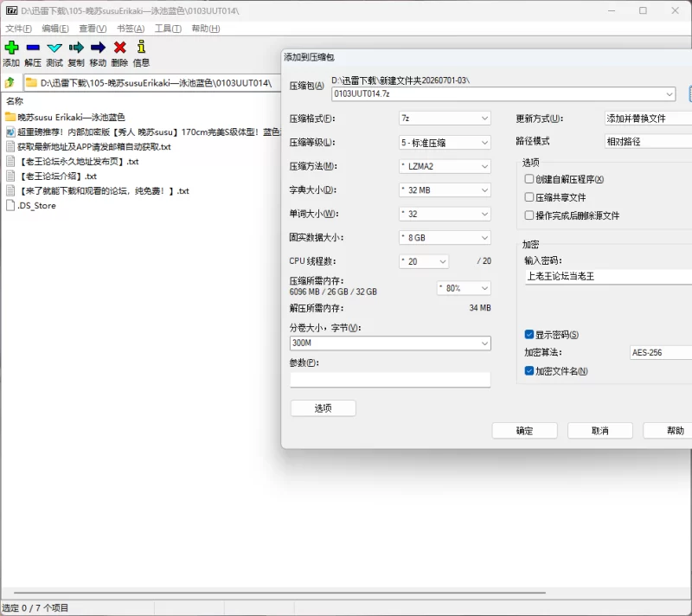Click the 名称 column header

(x=15, y=101)
